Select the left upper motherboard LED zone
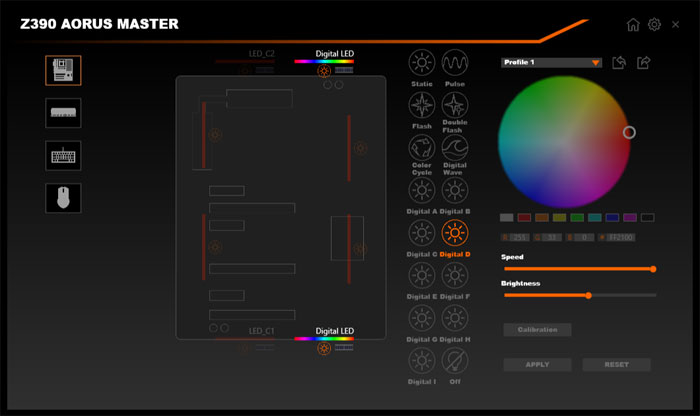This screenshot has height=416, width=700. click(204, 135)
